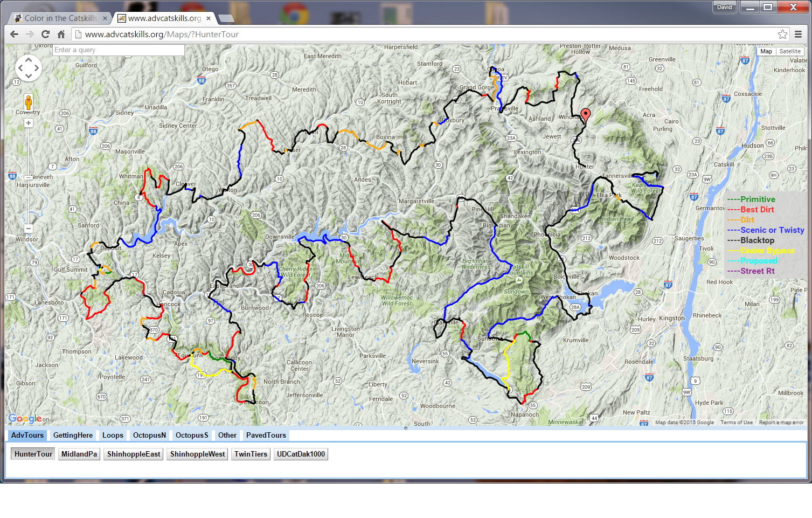This screenshot has height=518, width=812.
Task: Click the map pan control wheel
Action: (29, 68)
